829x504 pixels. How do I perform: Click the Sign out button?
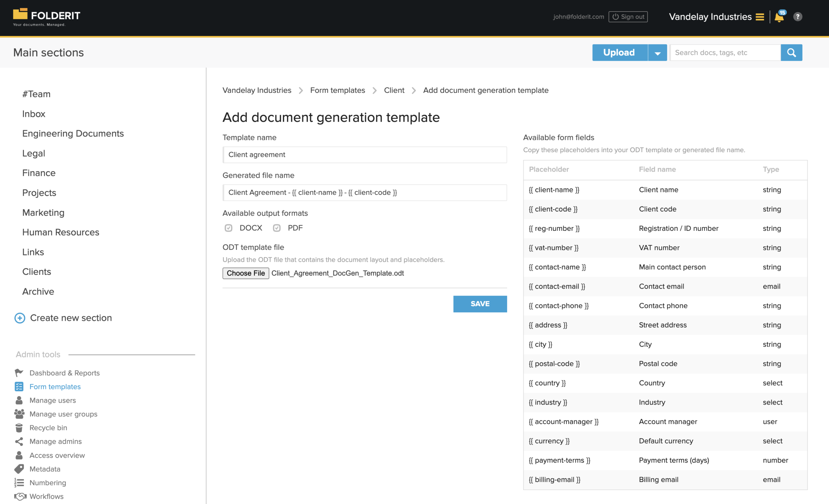[x=628, y=17]
